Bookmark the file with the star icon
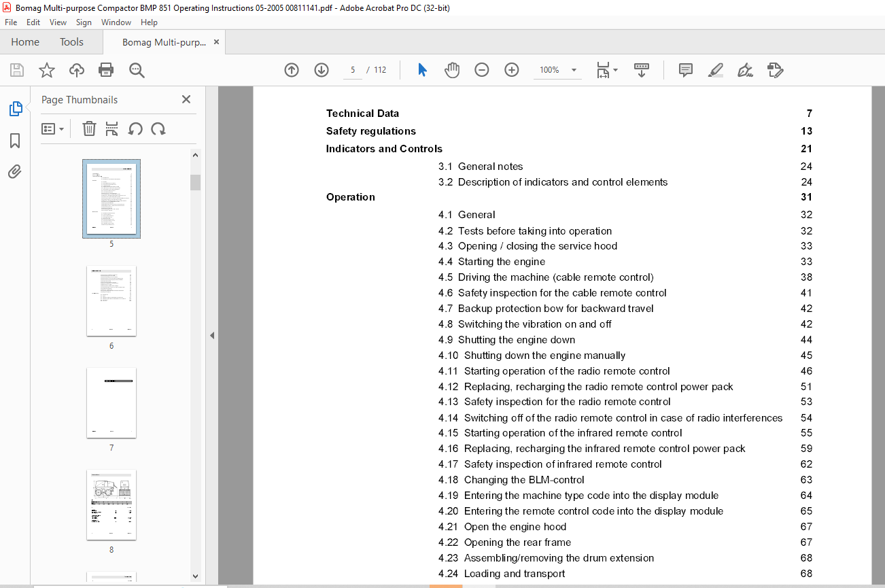Viewport: 885px width, 588px height. pyautogui.click(x=46, y=70)
